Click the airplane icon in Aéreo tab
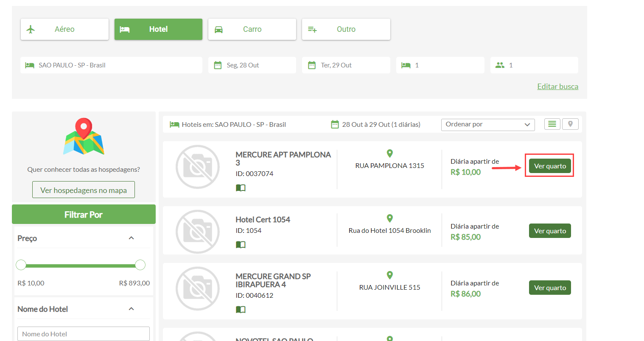 (31, 29)
